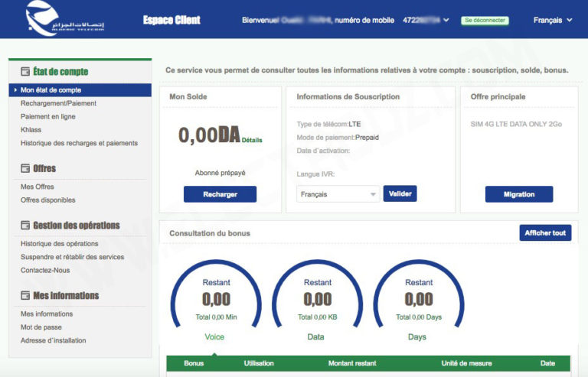Image resolution: width=588 pixels, height=377 pixels.
Task: Open Paiement en ligne in sidebar
Action: click(48, 116)
